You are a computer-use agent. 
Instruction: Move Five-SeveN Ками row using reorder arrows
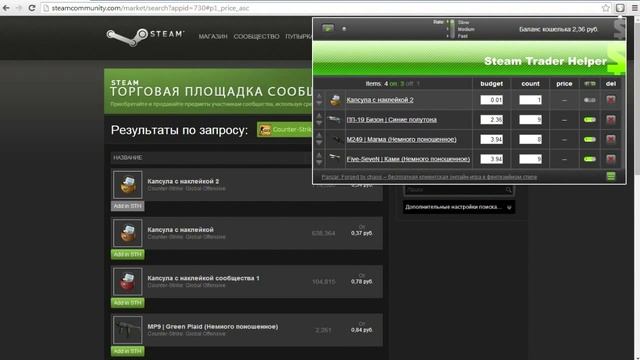[319, 158]
